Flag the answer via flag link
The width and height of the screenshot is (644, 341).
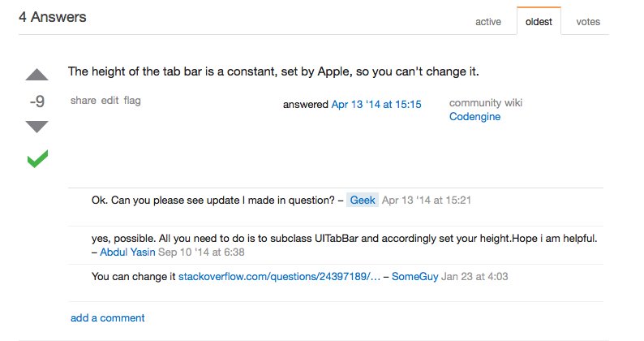coord(132,101)
